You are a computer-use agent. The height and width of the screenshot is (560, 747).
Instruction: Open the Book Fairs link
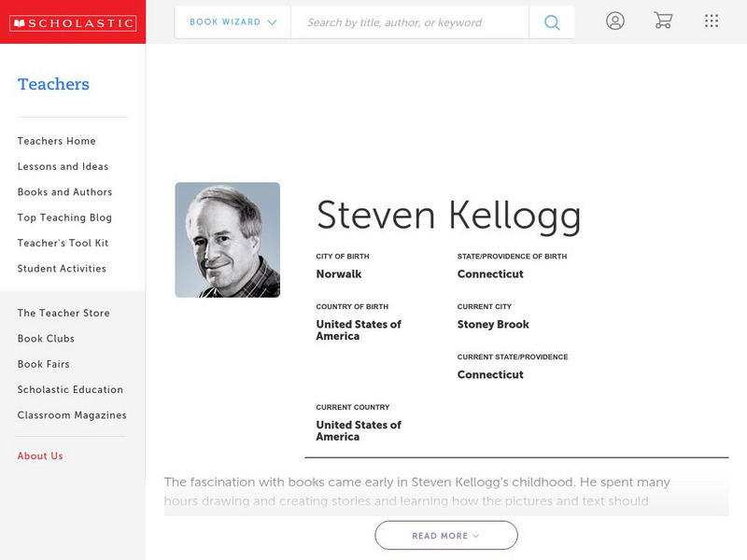[44, 364]
